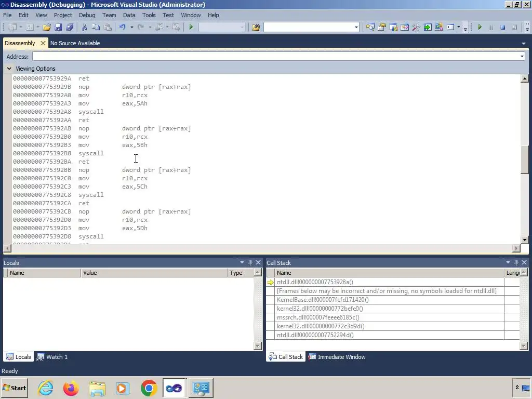Select the Call Stack tab

tap(286, 357)
